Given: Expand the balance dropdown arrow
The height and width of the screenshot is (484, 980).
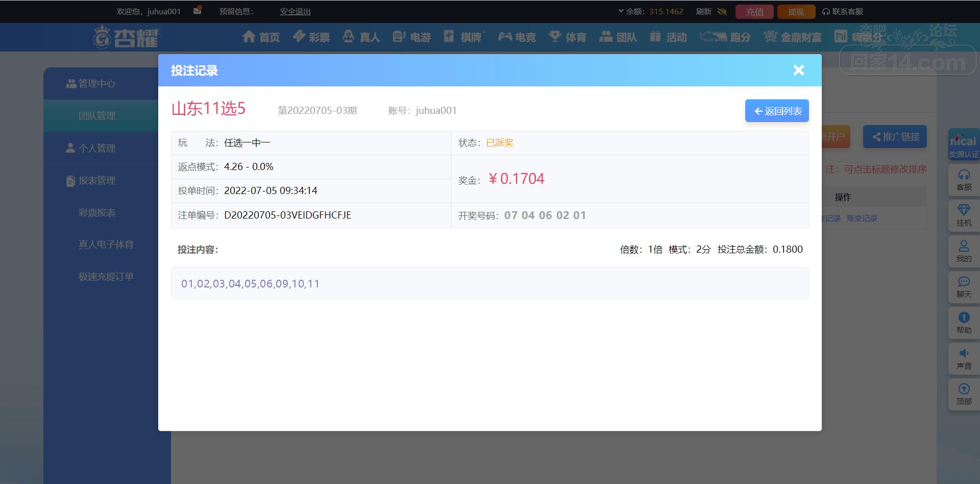Looking at the screenshot, I should pos(621,11).
